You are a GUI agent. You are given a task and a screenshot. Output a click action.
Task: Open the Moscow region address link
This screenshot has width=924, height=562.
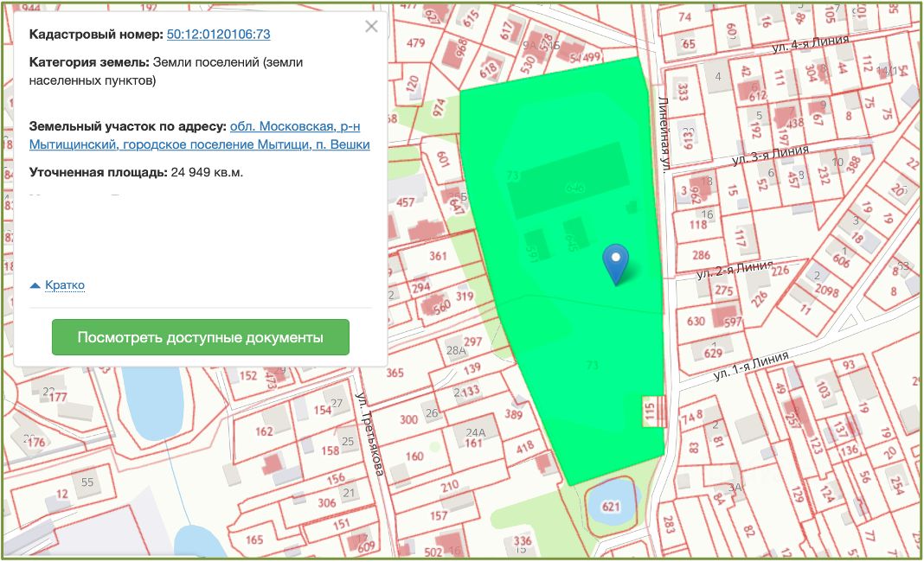click(200, 136)
